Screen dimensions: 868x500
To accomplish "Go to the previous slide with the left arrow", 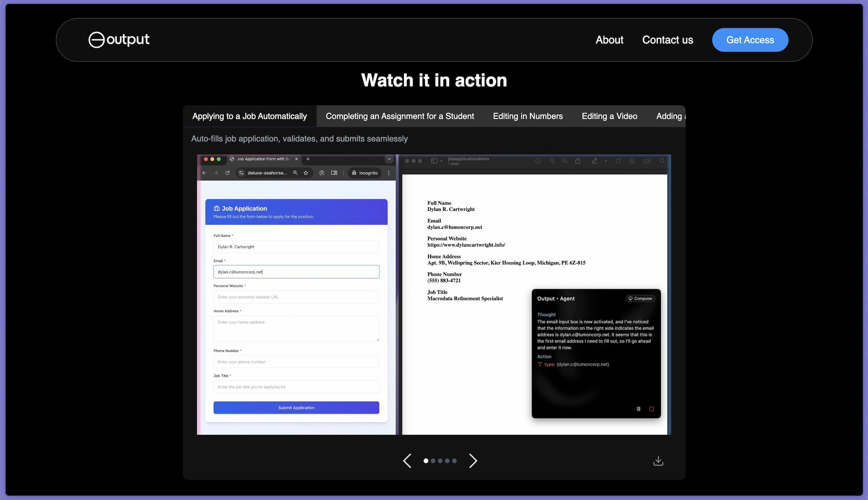I will (407, 461).
